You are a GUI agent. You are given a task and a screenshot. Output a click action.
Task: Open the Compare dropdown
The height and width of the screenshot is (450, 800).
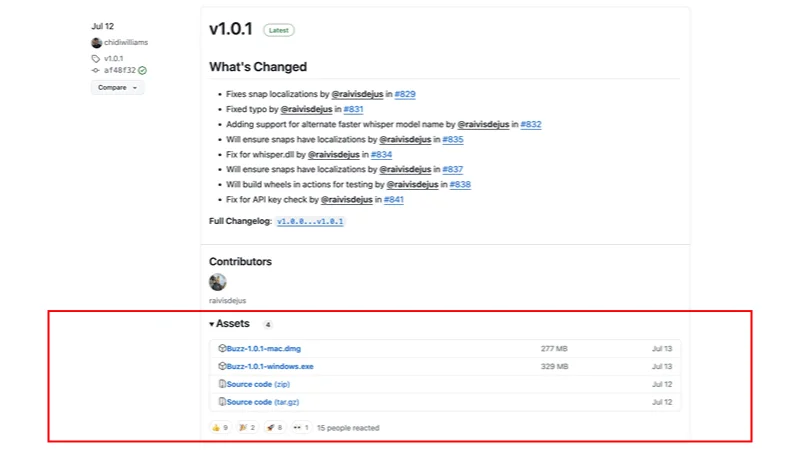(x=118, y=88)
